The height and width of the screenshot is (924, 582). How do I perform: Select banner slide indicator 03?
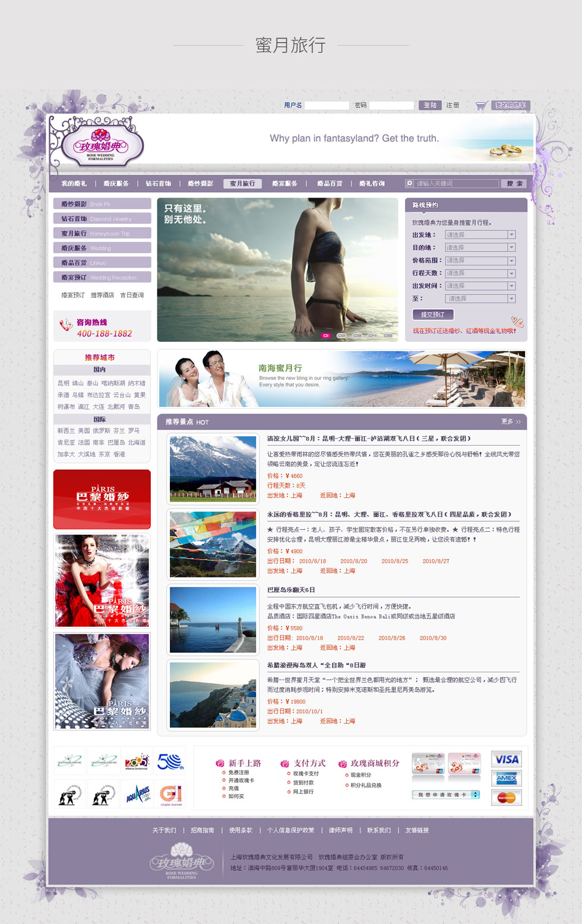(357, 336)
